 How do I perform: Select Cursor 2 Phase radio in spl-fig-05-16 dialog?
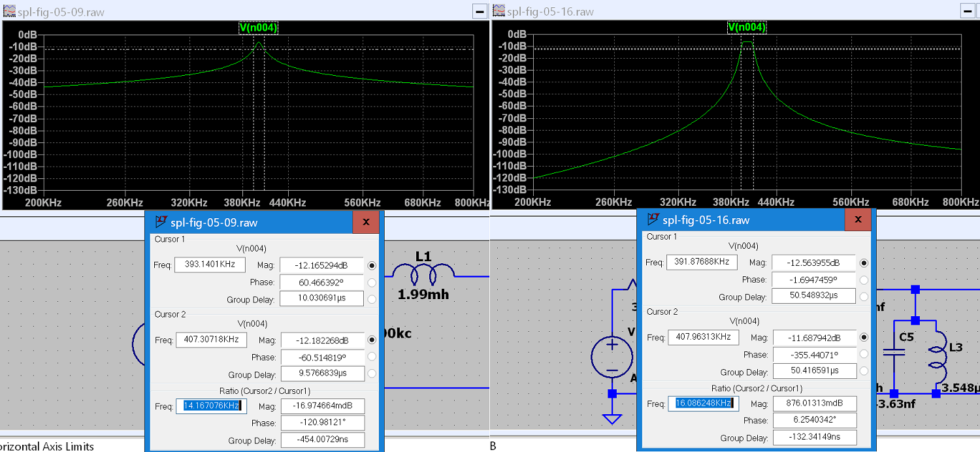864,355
